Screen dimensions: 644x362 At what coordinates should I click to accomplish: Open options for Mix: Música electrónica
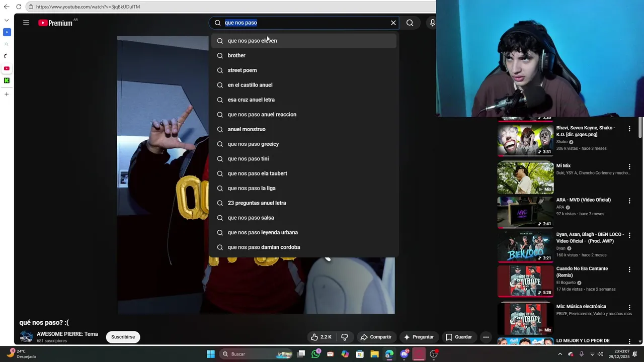click(629, 308)
